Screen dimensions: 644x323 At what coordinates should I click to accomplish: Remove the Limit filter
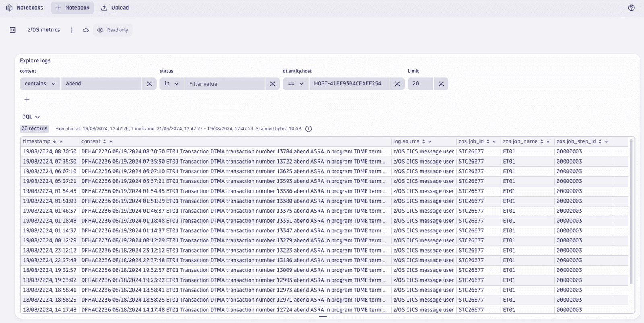pyautogui.click(x=441, y=83)
